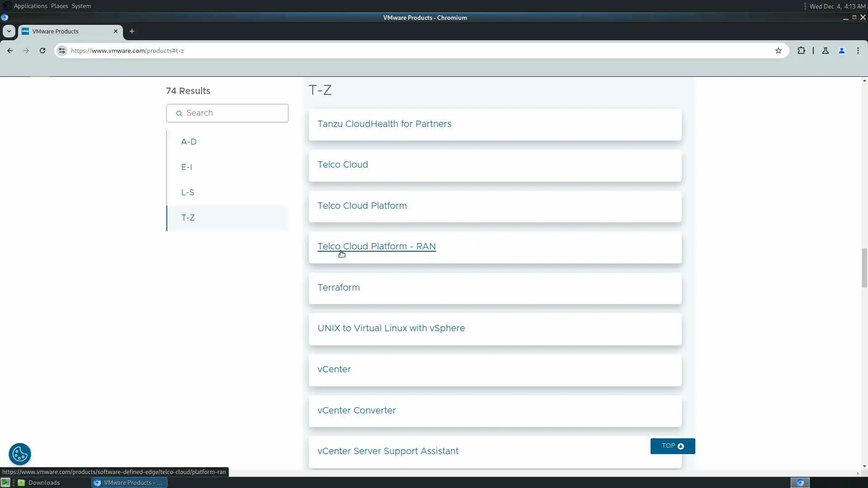The height and width of the screenshot is (488, 868).
Task: Jump to the A-D products section
Action: [x=189, y=142]
